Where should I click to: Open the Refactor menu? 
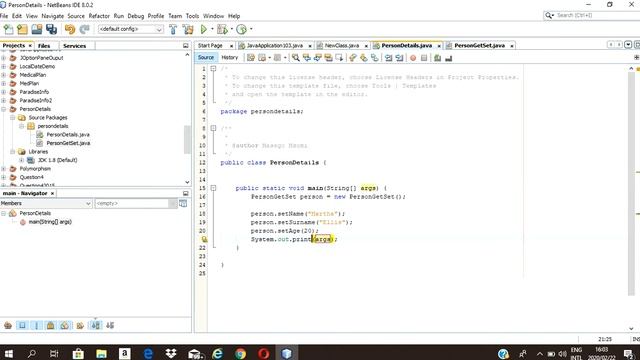(x=99, y=16)
